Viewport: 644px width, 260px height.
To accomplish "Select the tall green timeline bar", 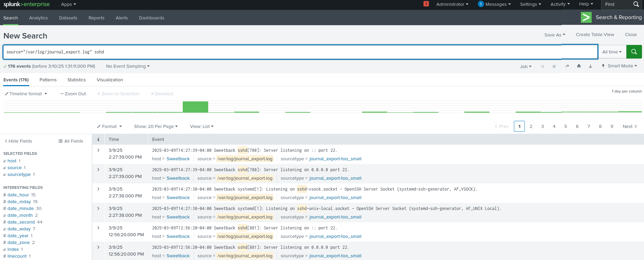I will [195, 107].
